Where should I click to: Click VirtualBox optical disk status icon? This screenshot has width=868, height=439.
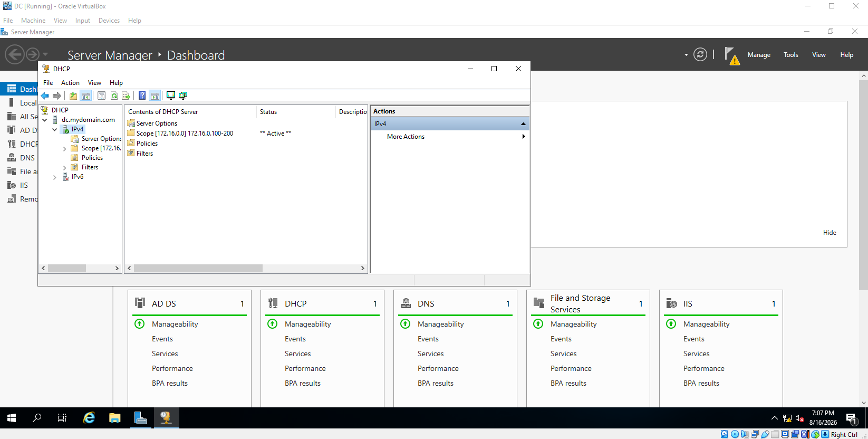(x=735, y=434)
